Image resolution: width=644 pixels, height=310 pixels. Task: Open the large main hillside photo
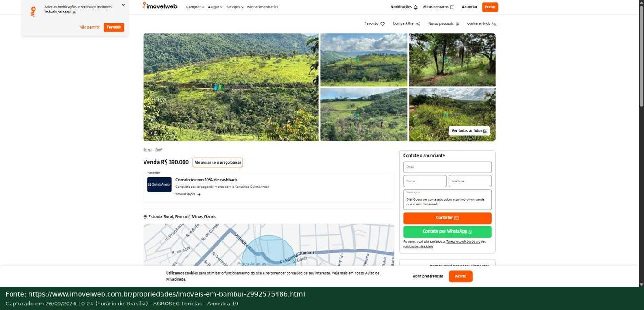coord(231,87)
